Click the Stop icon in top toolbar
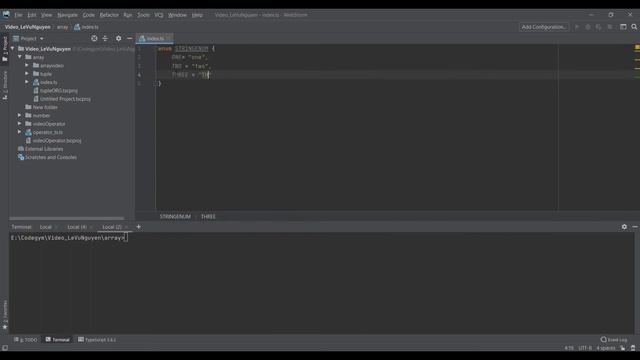 [x=610, y=27]
